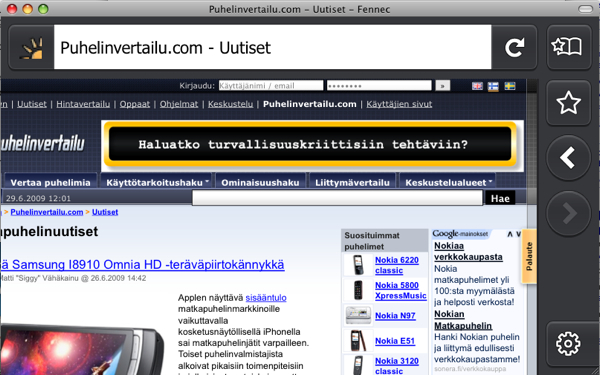Open the Nokia 6220 classic link
This screenshot has width=600, height=375.
(x=397, y=265)
